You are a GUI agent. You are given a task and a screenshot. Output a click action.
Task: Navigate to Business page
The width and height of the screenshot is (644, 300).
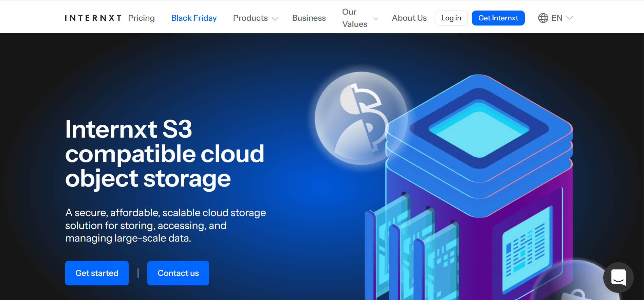tap(309, 18)
